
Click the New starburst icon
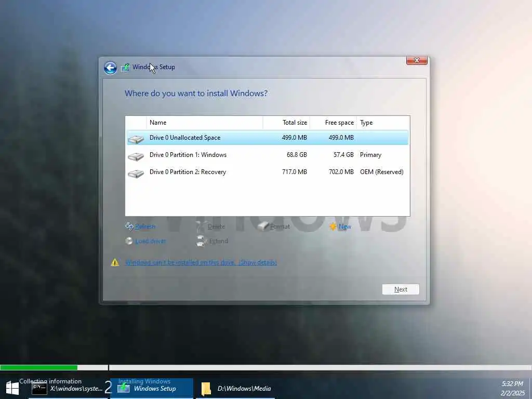click(333, 227)
